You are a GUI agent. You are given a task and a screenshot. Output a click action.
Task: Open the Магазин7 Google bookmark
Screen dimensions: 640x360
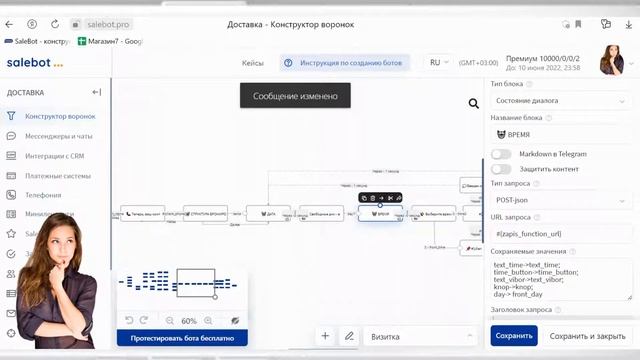pyautogui.click(x=109, y=41)
